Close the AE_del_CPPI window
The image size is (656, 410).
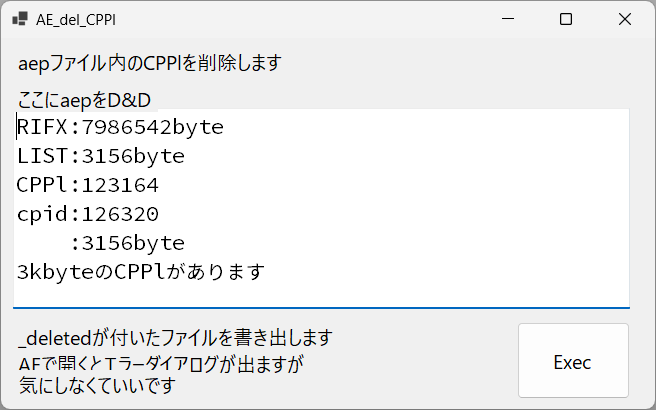(x=625, y=19)
